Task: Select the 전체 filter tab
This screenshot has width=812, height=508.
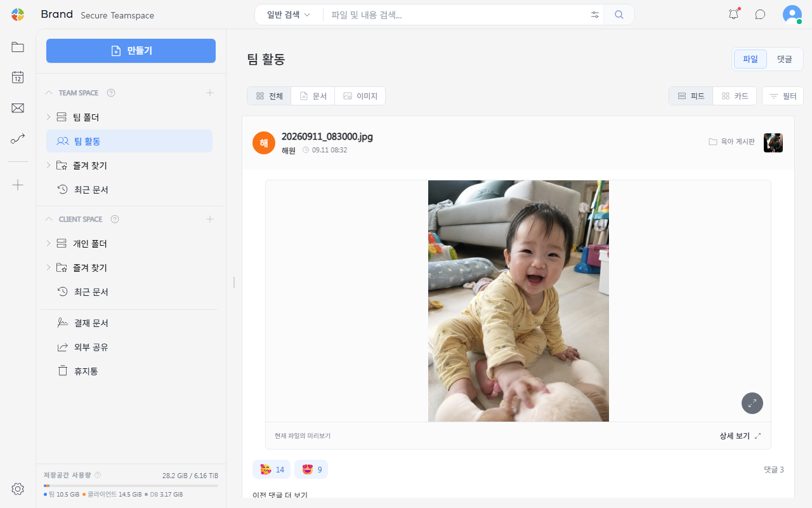Action: tap(269, 96)
